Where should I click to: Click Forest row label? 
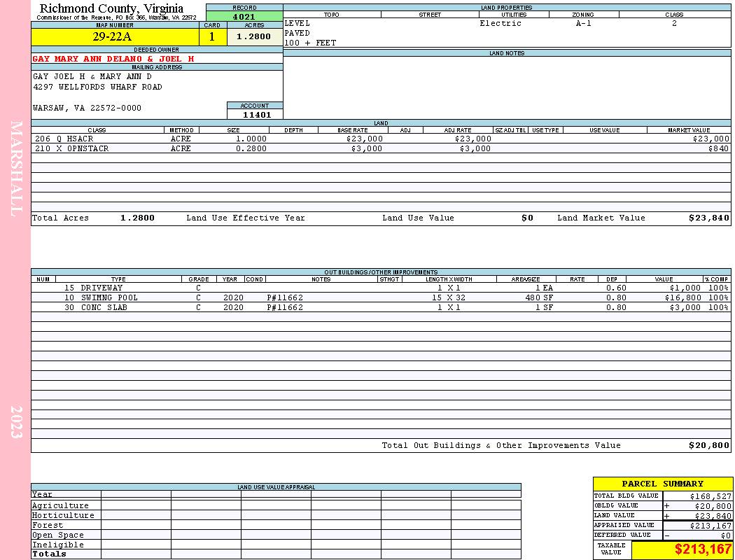48,525
